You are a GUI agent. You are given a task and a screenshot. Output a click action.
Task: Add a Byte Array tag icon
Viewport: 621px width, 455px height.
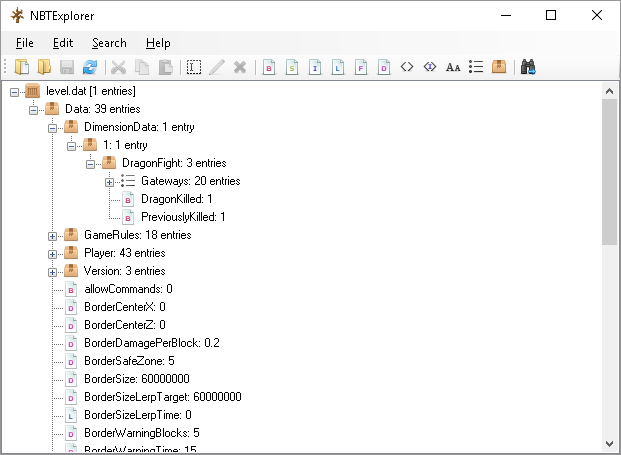pos(407,67)
